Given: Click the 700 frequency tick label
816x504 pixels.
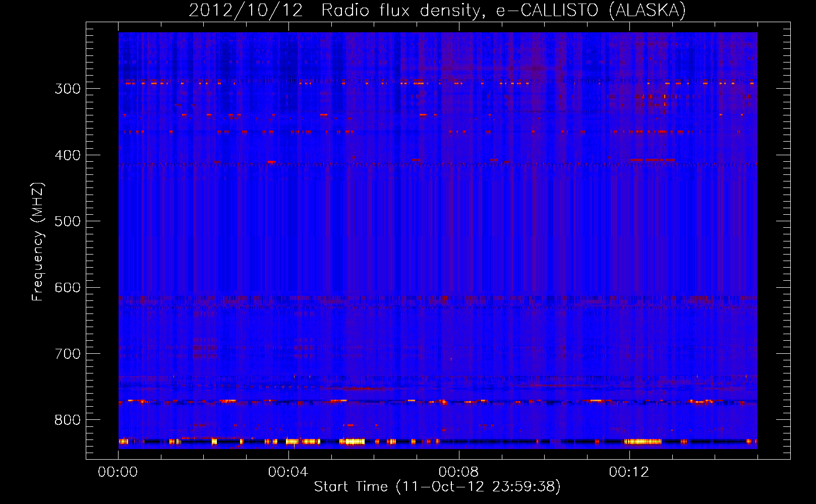Looking at the screenshot, I should (68, 354).
